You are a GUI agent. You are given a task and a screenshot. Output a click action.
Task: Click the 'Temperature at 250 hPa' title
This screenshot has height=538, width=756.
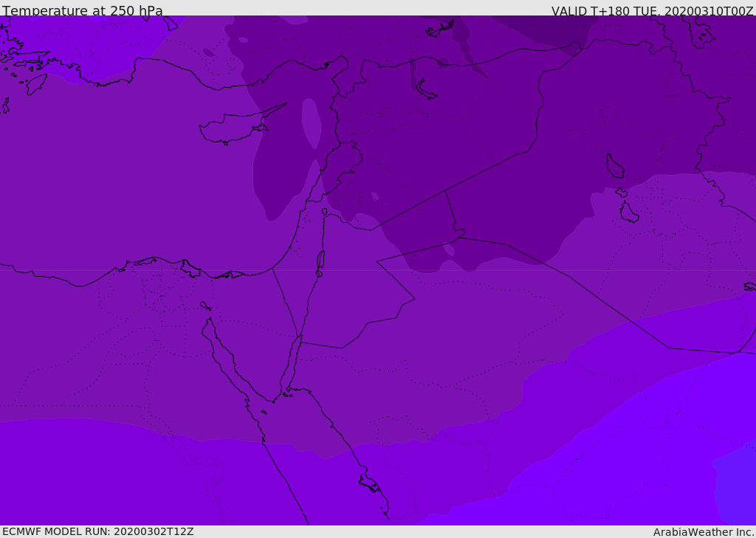[83, 10]
